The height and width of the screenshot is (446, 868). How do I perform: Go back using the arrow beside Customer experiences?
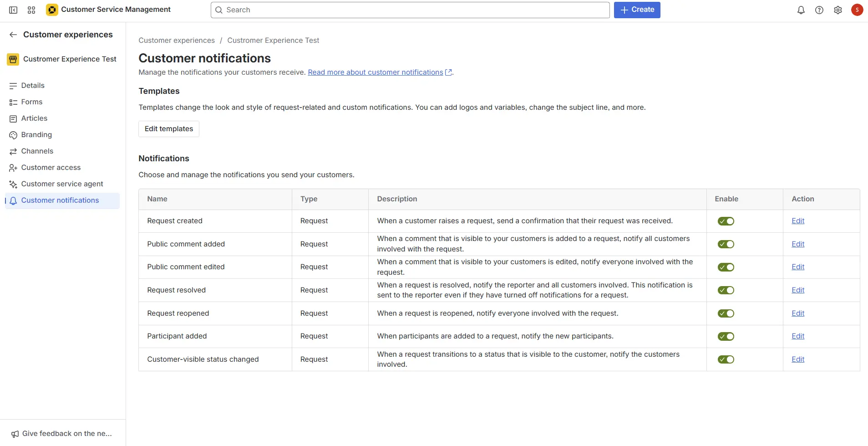coord(13,35)
